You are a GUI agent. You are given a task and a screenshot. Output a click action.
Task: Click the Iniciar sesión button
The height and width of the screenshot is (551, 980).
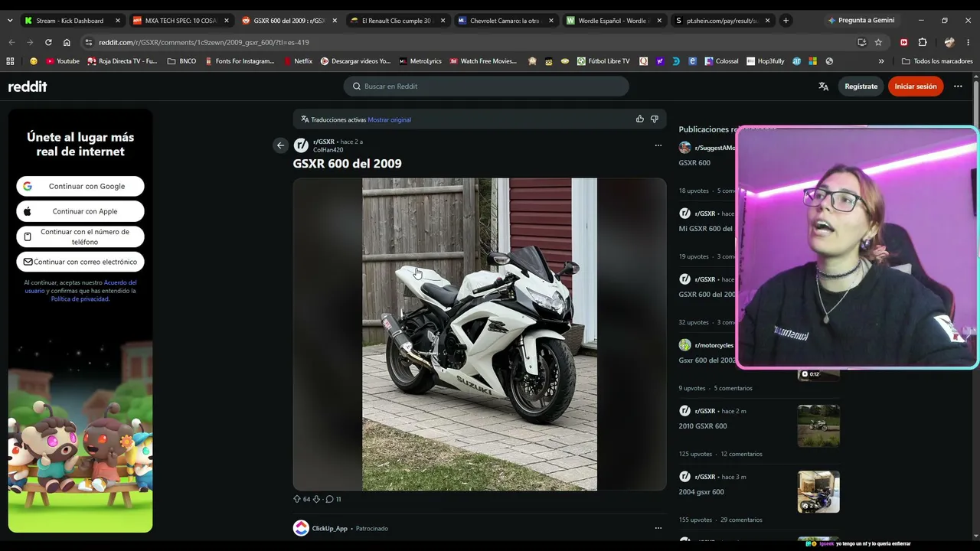(x=916, y=86)
